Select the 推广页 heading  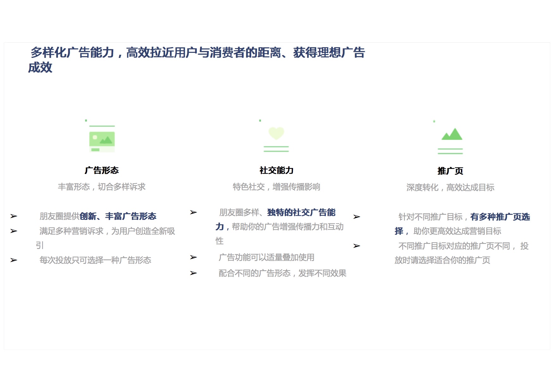click(450, 171)
